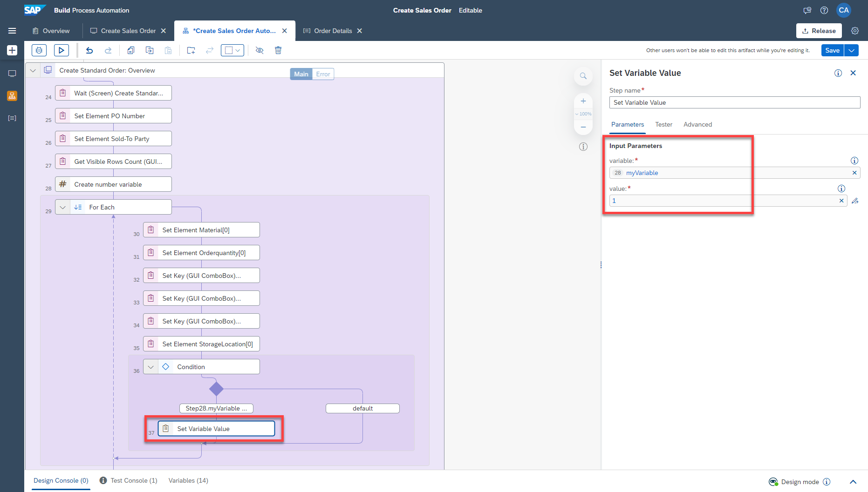This screenshot has height=492, width=868.
Task: Click the Release button
Action: coord(819,31)
